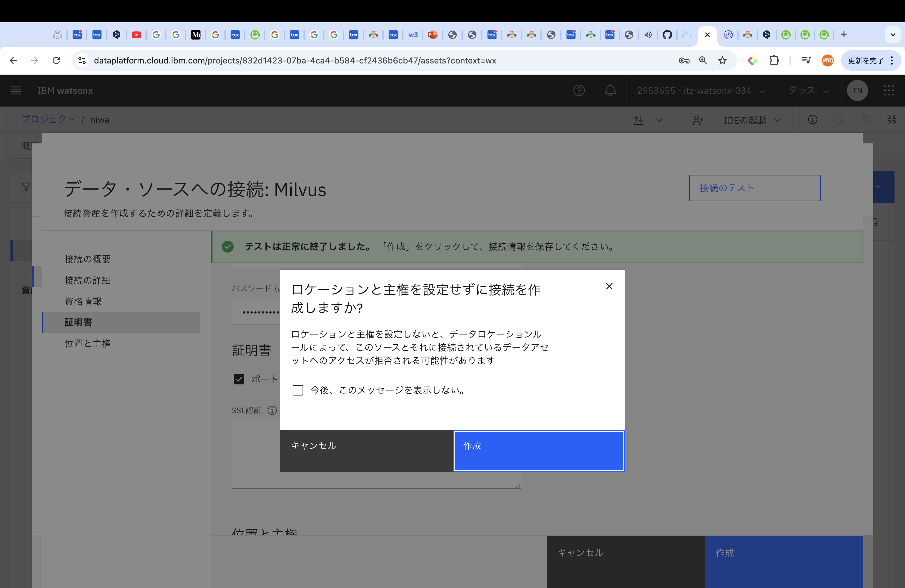Toggle the ポート checkbox under 証明書
The image size is (905, 588).
(239, 379)
